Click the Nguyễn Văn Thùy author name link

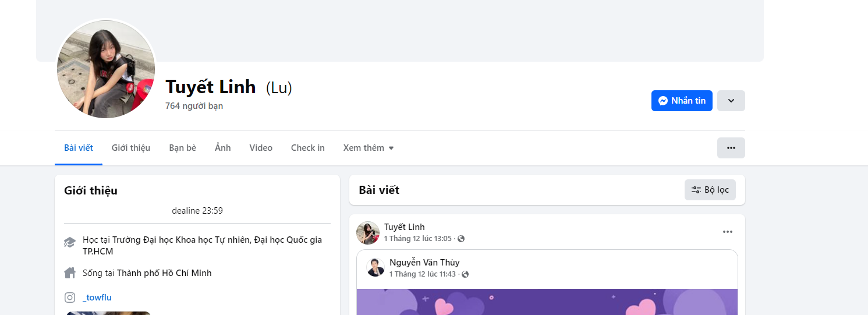pos(424,263)
